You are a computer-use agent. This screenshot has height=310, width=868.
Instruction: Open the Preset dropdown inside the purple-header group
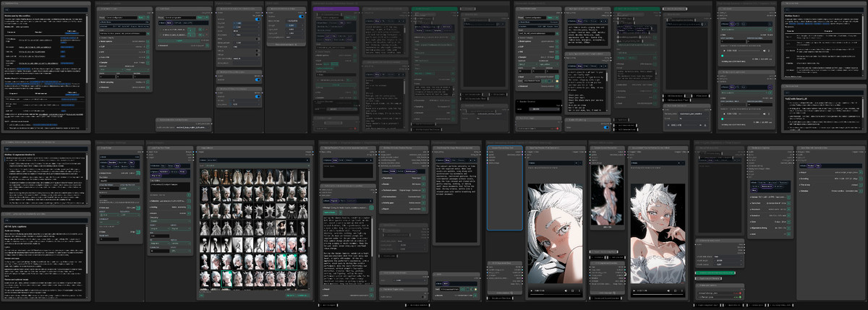(334, 16)
